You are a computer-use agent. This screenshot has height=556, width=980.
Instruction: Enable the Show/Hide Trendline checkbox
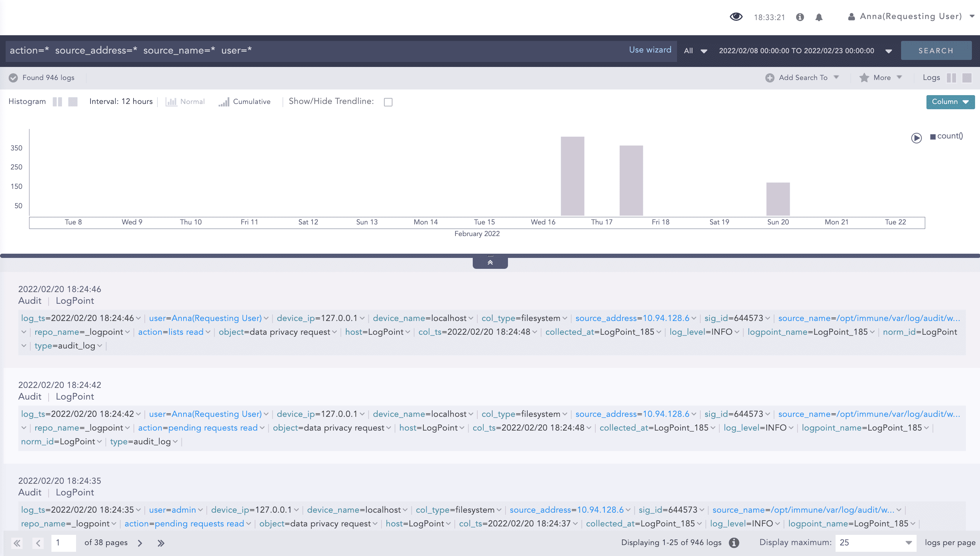(388, 101)
